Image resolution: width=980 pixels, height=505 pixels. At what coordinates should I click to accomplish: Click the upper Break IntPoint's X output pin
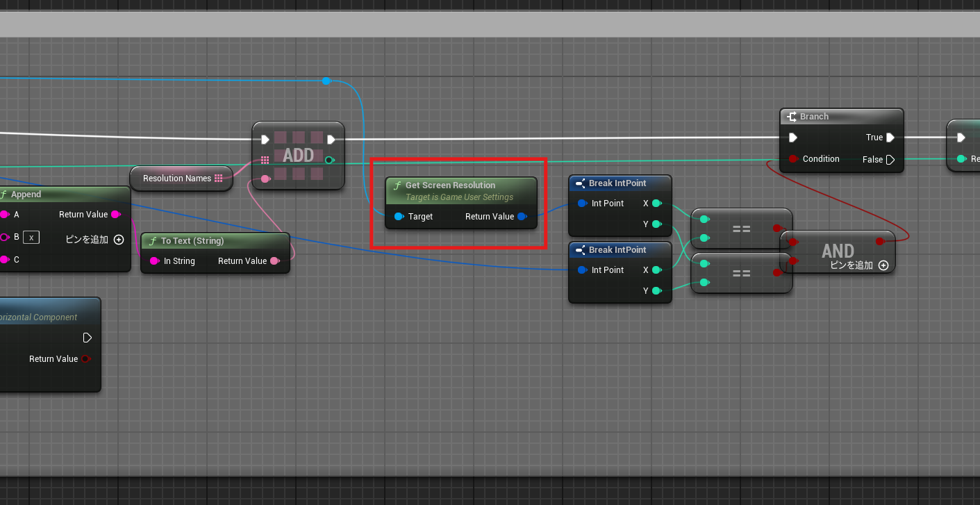tap(656, 204)
